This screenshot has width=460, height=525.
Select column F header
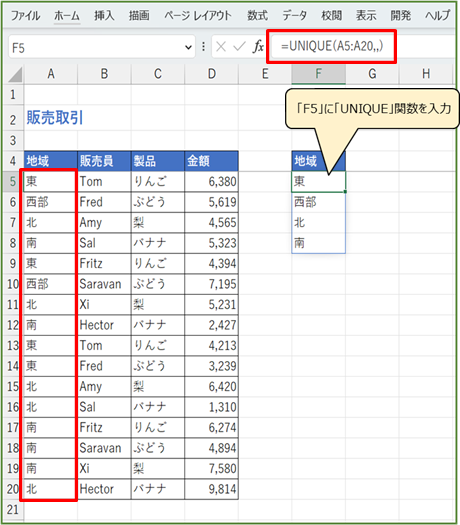coord(318,74)
